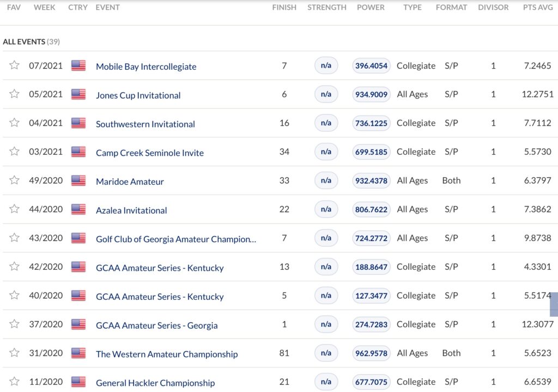Favorite the Mobile Bay Intercollegiate event star
The image size is (558, 392).
point(14,65)
